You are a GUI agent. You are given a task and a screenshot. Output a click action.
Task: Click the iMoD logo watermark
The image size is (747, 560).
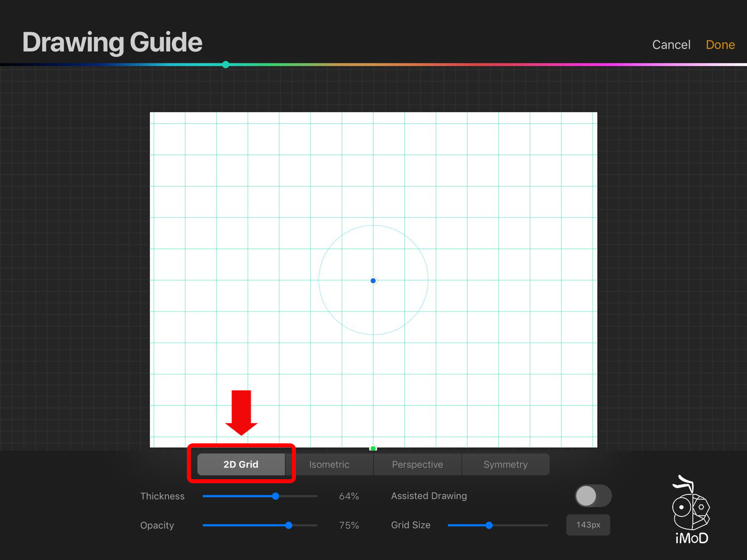point(691,510)
